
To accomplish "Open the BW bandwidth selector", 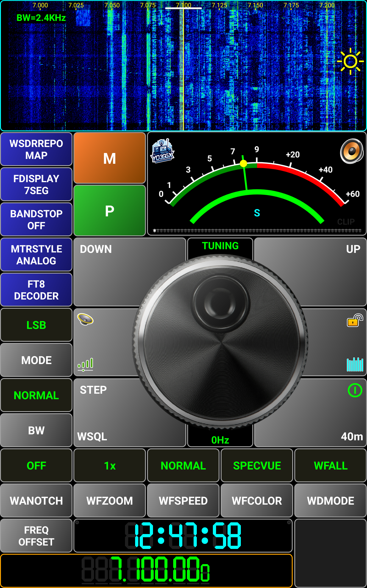I will 36,431.
